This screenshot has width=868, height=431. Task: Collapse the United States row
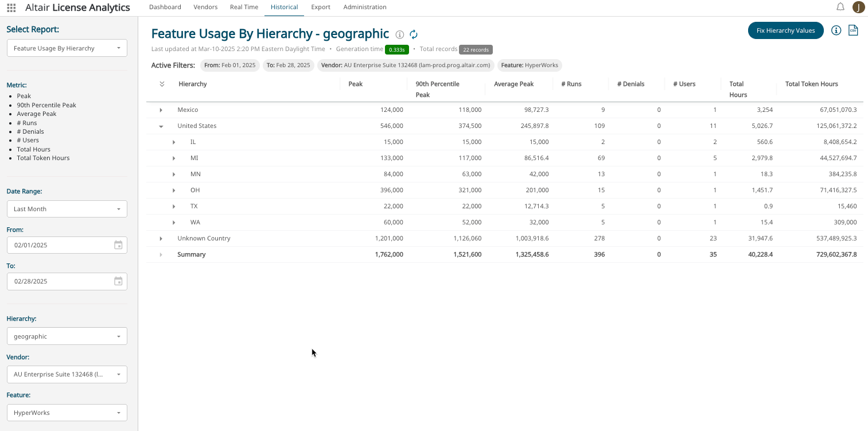[161, 126]
